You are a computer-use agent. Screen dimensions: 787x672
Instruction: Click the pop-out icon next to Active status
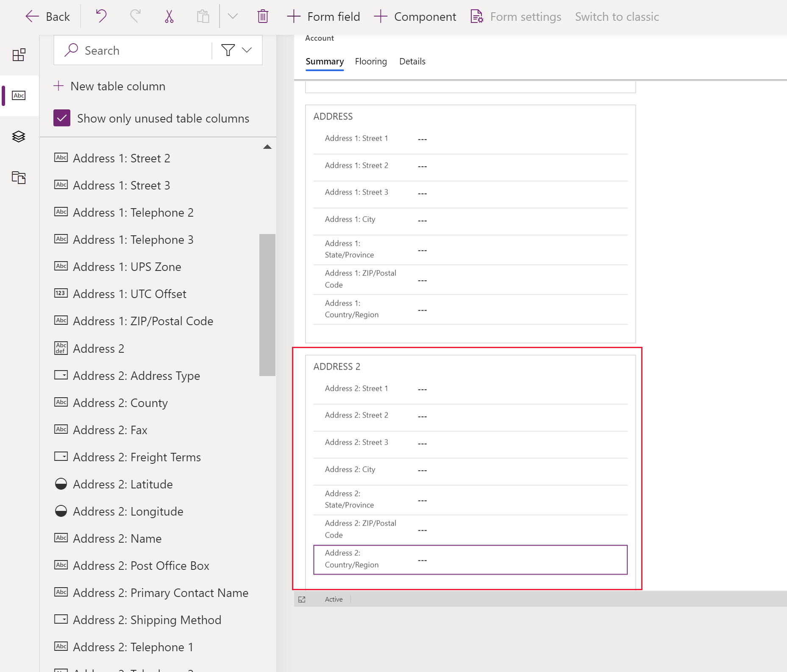pyautogui.click(x=302, y=599)
